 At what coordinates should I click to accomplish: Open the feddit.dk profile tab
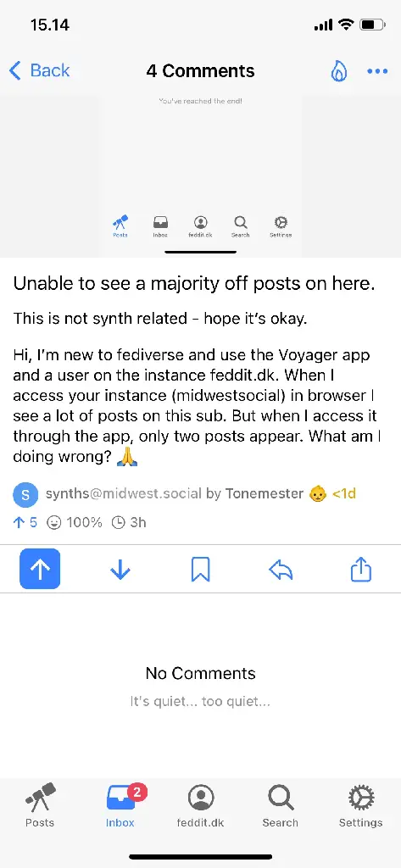200,805
